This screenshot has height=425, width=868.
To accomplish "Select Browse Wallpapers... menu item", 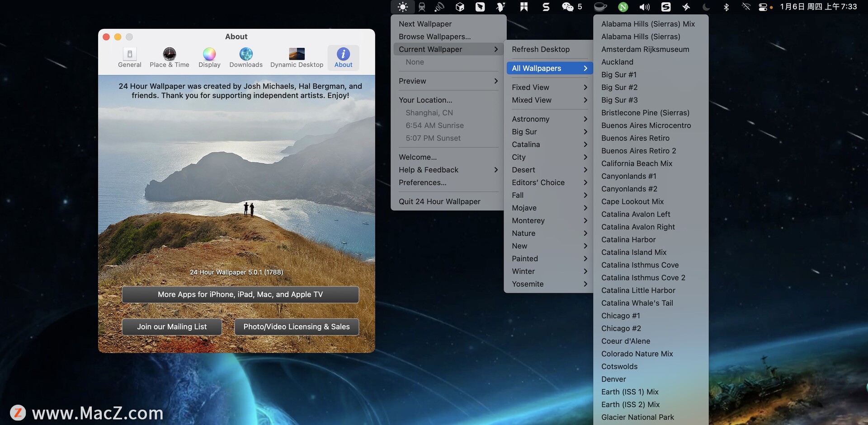I will pos(448,37).
